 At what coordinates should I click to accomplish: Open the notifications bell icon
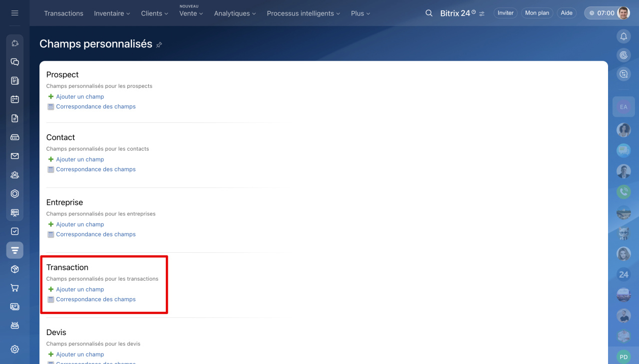(x=624, y=36)
